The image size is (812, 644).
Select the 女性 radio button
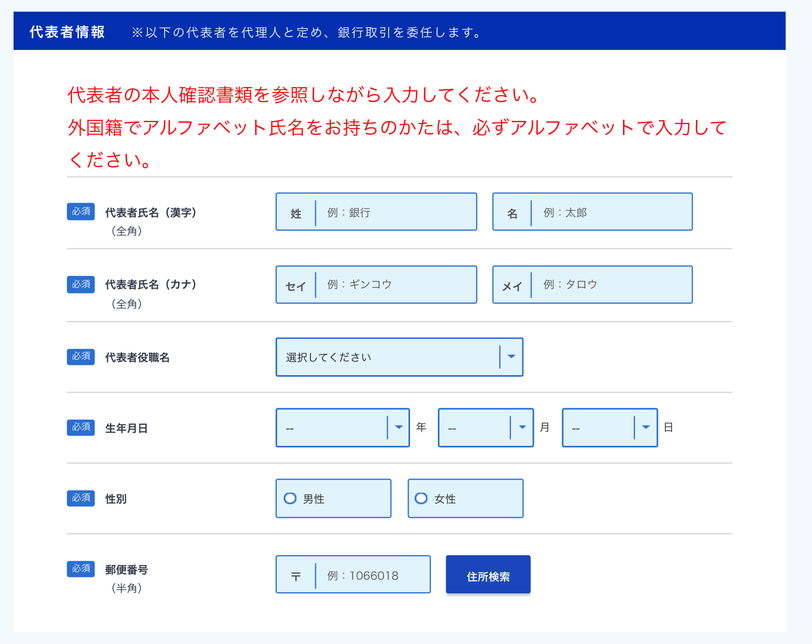[421, 498]
